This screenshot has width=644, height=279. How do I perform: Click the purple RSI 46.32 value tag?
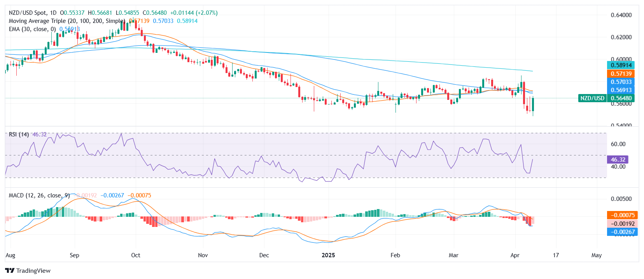pos(618,160)
